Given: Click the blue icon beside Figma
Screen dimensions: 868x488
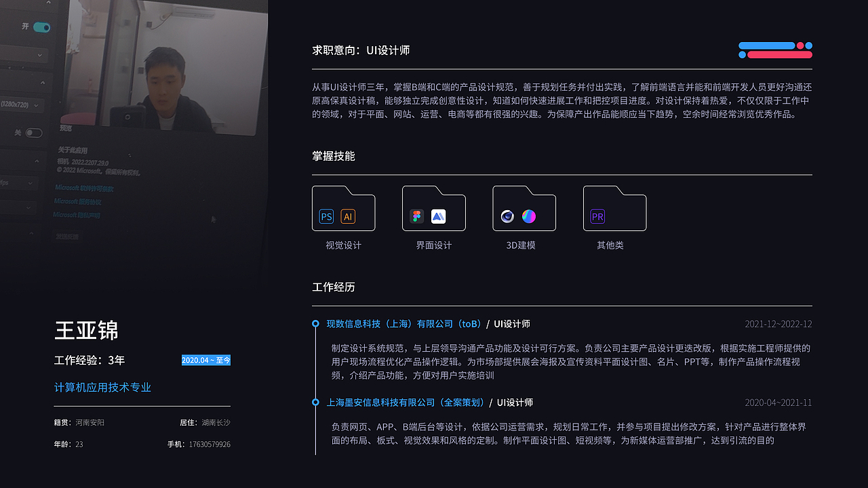Looking at the screenshot, I should click(x=438, y=217).
